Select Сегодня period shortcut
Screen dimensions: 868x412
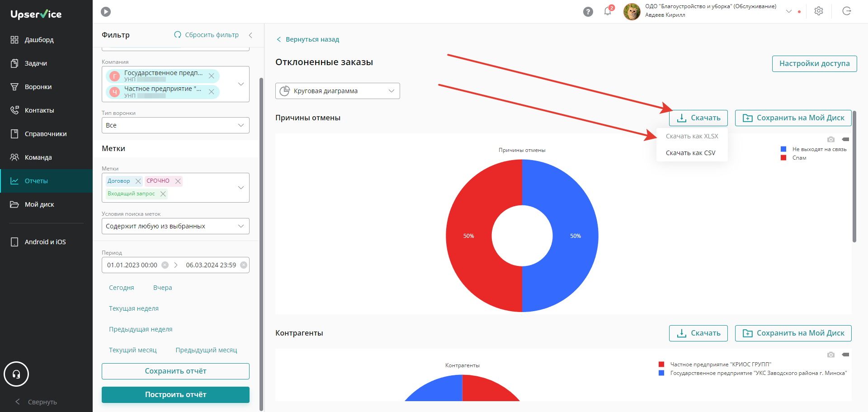122,288
